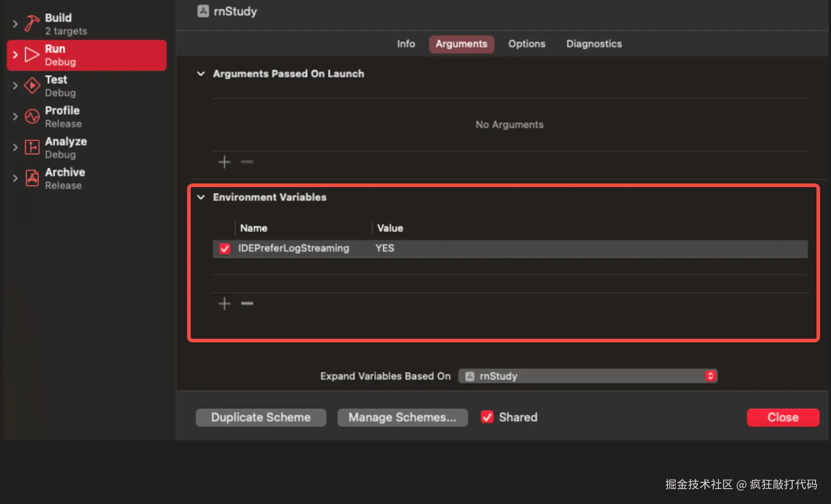Screen dimensions: 831x504
Task: Select Build 2 targets action
Action: click(87, 24)
